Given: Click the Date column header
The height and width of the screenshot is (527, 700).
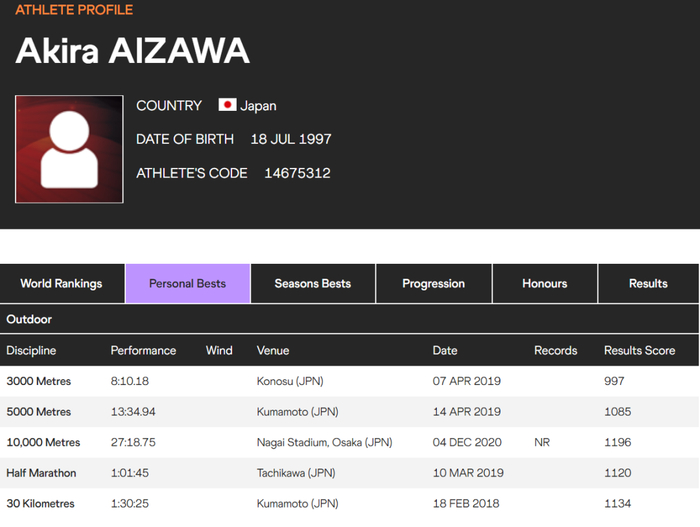Looking at the screenshot, I should click(445, 351).
